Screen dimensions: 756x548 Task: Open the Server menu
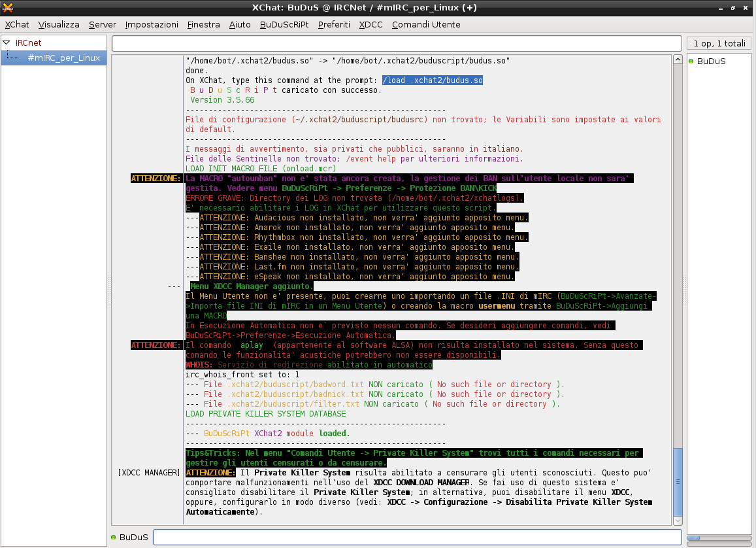point(102,24)
